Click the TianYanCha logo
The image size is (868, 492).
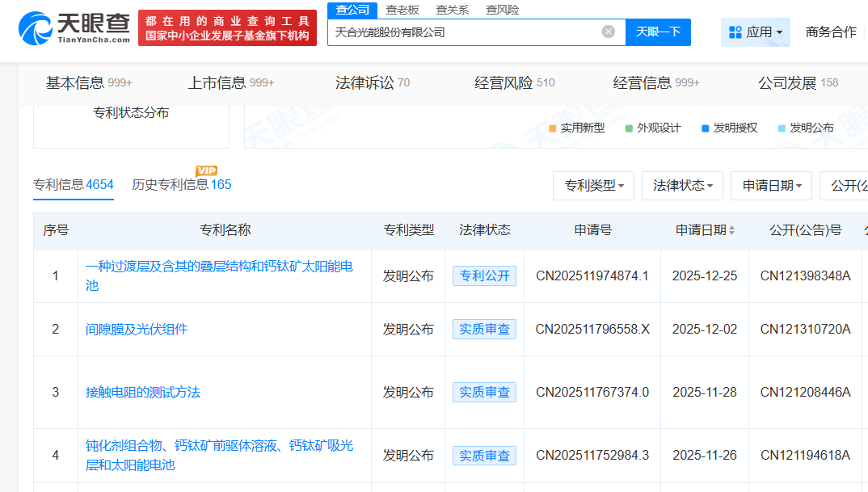click(x=74, y=28)
